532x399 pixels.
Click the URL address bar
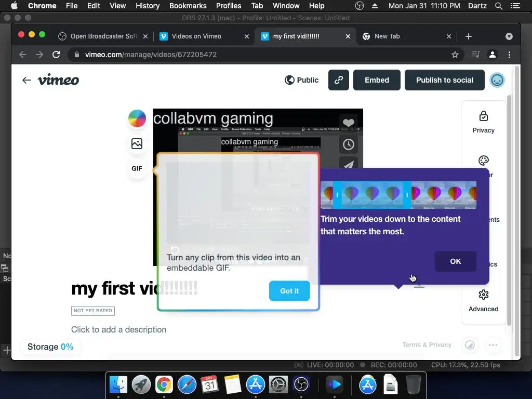264,55
